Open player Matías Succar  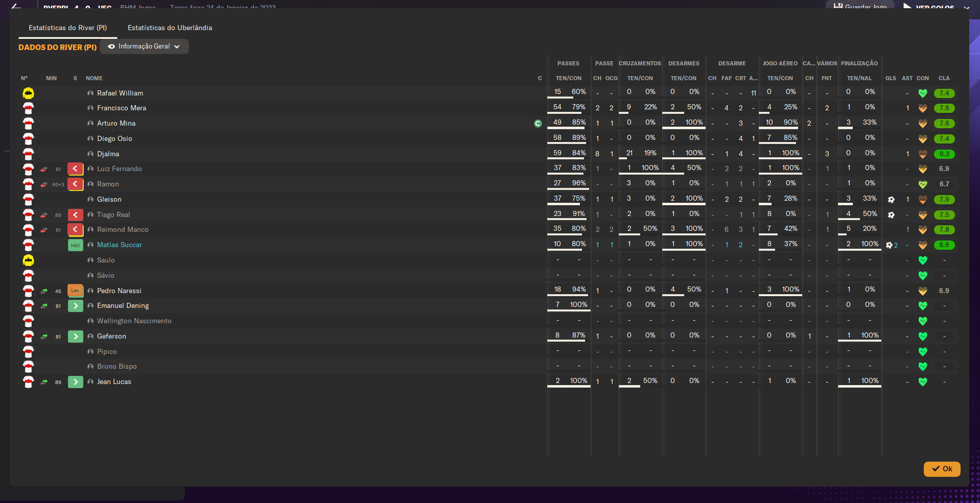pos(120,245)
